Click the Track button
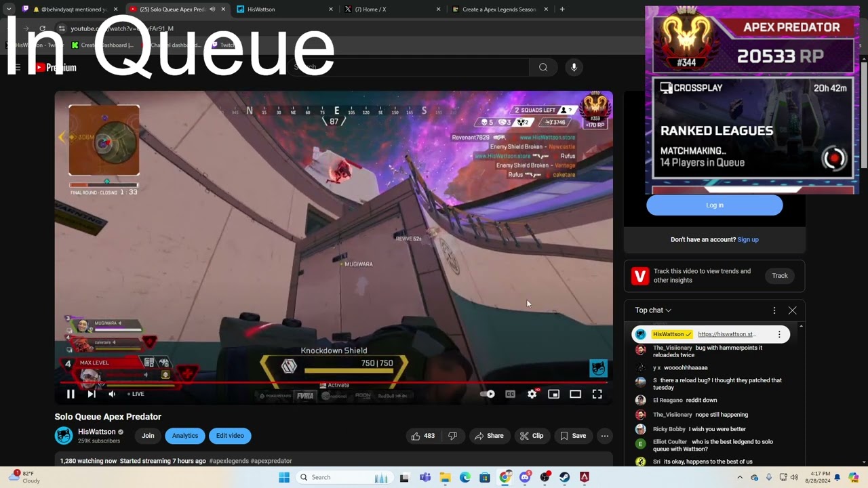Image resolution: width=868 pixels, height=488 pixels. 780,276
